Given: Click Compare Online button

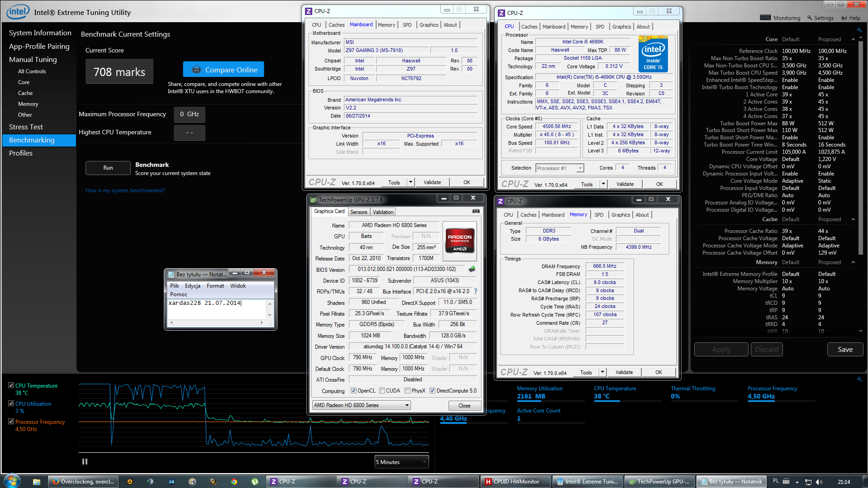Looking at the screenshot, I should [x=224, y=70].
